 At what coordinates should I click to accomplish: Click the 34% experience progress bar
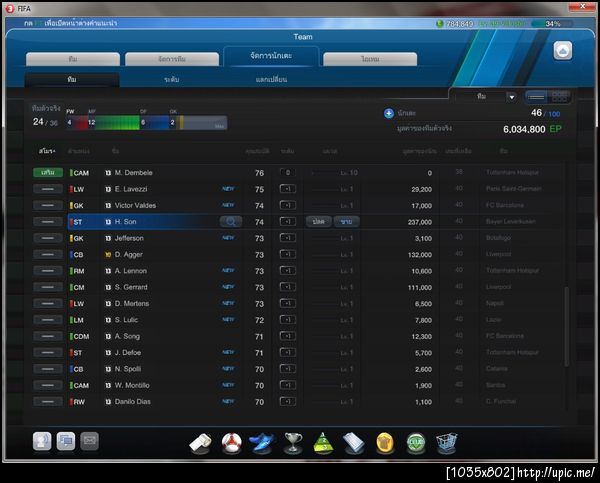click(553, 24)
